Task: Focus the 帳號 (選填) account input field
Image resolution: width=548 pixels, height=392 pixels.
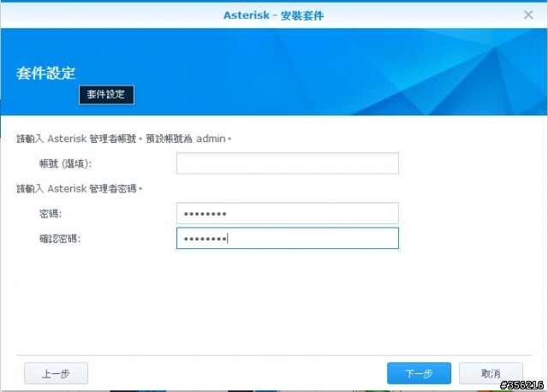Action: [288, 163]
